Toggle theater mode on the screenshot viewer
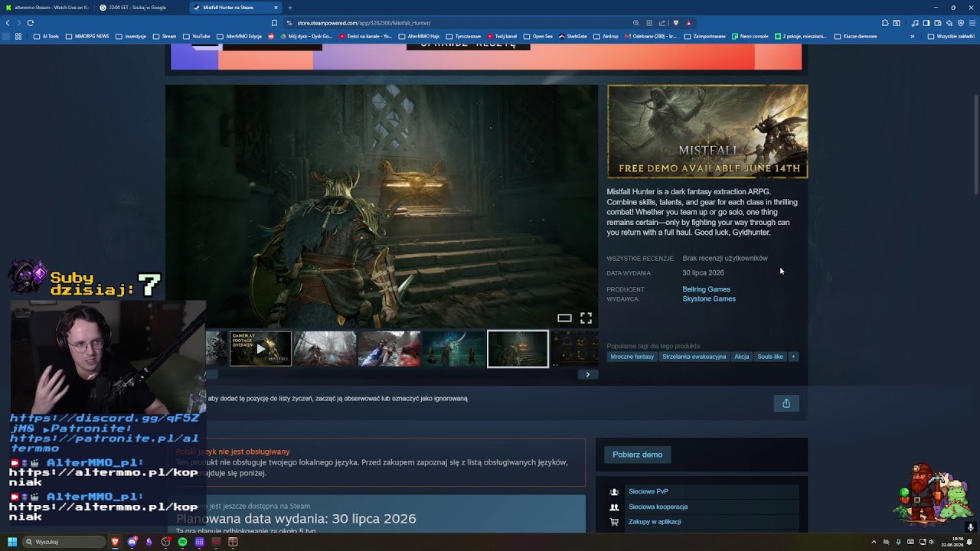This screenshot has width=980, height=551. pos(564,318)
